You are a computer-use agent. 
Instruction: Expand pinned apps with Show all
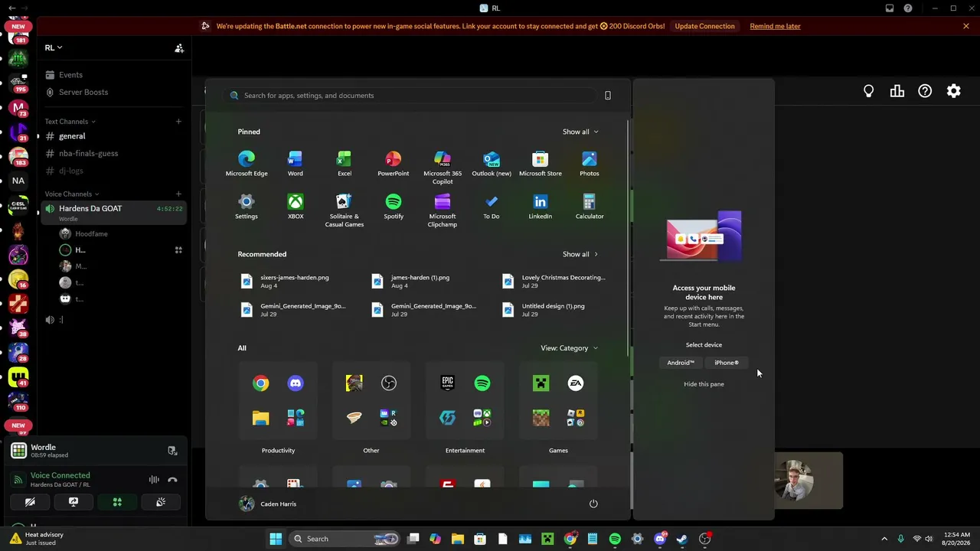(580, 132)
